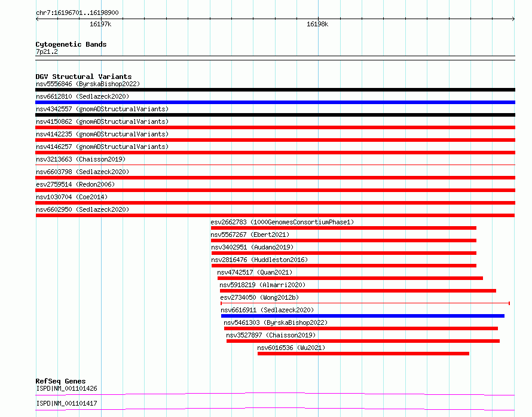Select nsv1030704 (Coe2014) label
Viewport: 532px width, 417px height.
(72, 197)
